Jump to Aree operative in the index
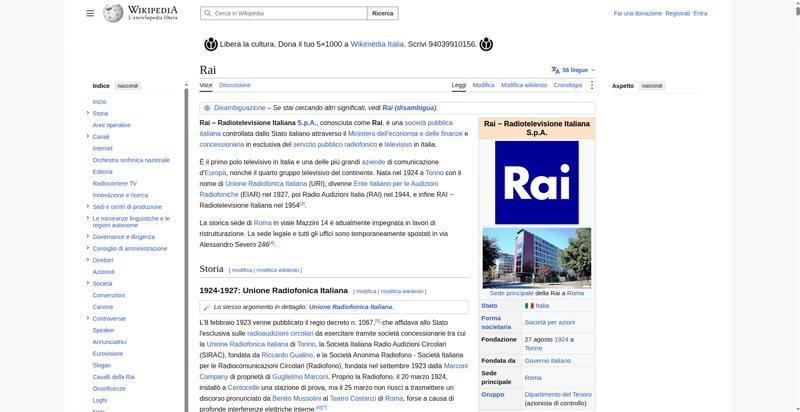Viewport: 800px width, 412px height. [112, 125]
